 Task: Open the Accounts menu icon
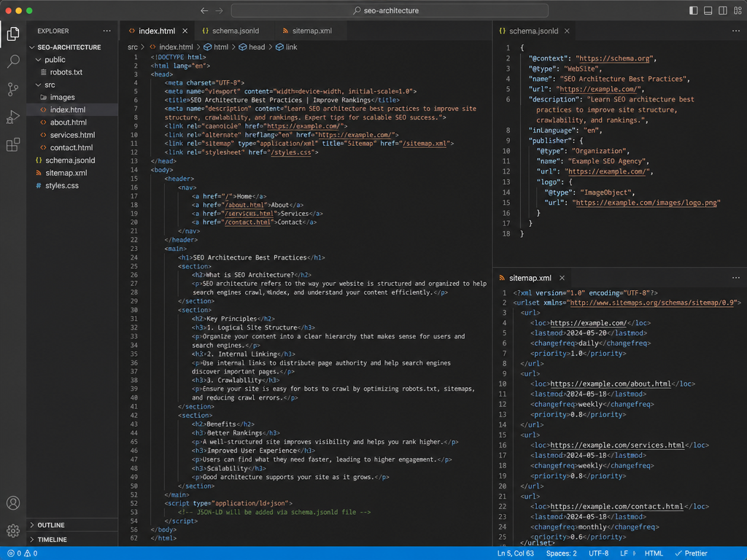tap(13, 503)
